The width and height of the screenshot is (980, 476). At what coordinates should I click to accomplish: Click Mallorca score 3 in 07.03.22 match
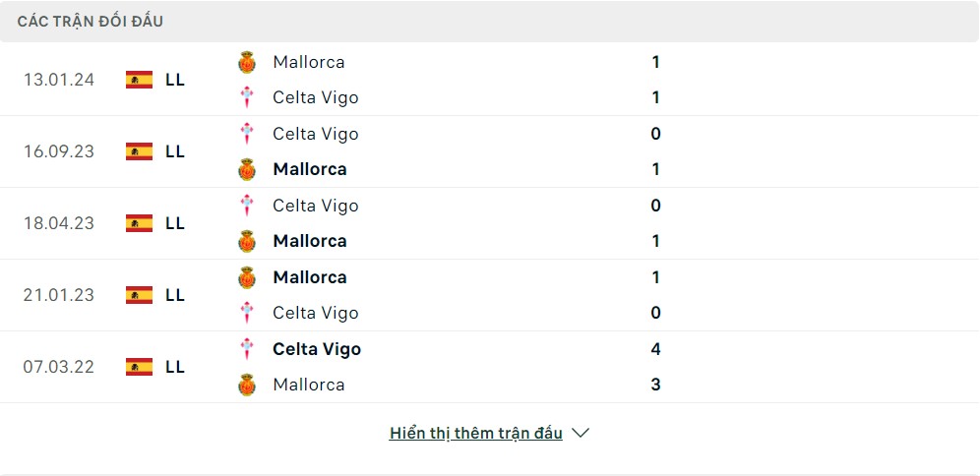coord(655,385)
